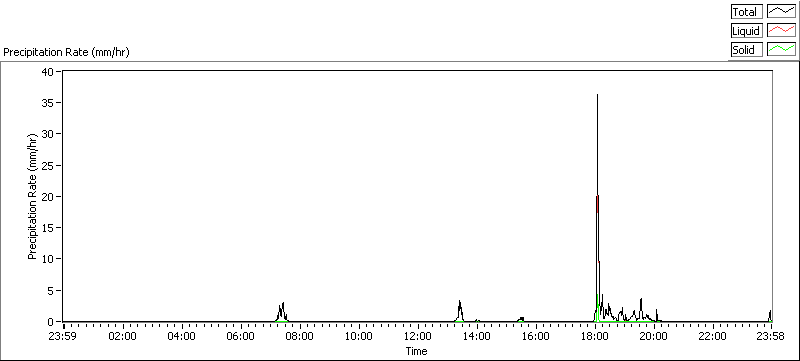This screenshot has width=800, height=361.
Task: Click the precipitation peak before 08:00
Action: (281, 311)
